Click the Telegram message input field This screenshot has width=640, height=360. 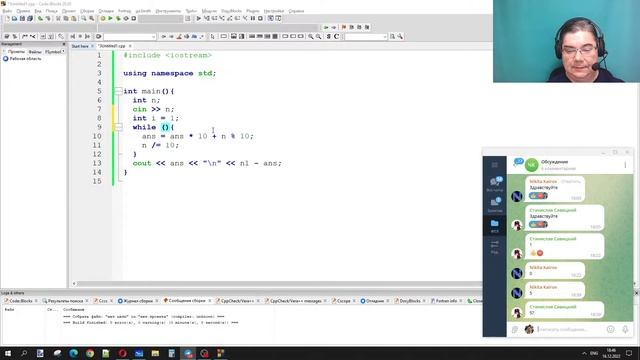[570, 329]
